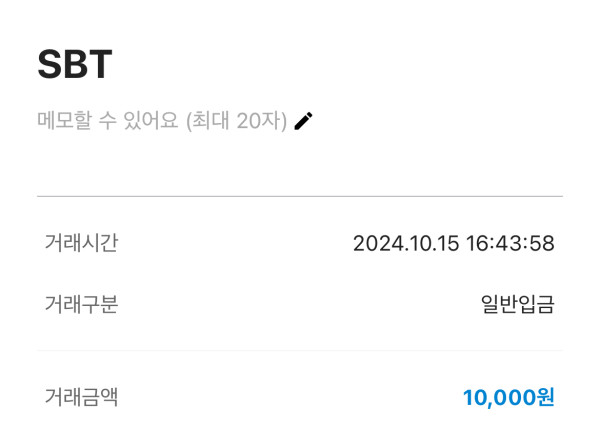600x429 pixels.
Task: Tap the letter S in the SBT heading
Action: click(50, 64)
